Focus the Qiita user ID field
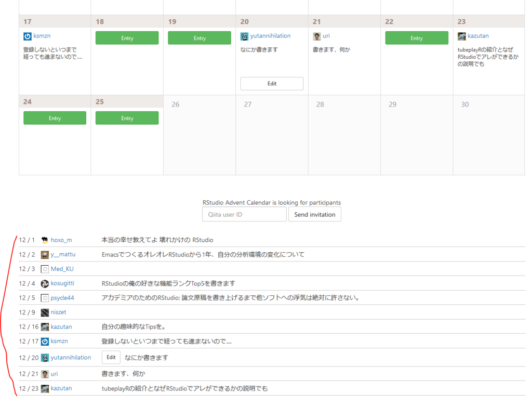Viewport: 532px width, 404px height. click(x=244, y=215)
